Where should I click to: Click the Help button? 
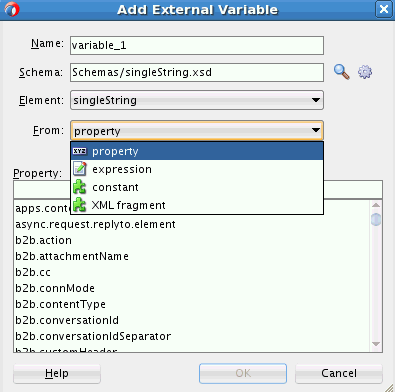(57, 373)
